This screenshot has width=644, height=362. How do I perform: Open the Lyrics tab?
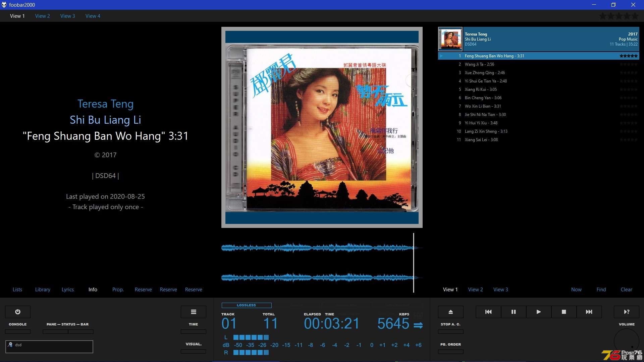click(68, 289)
